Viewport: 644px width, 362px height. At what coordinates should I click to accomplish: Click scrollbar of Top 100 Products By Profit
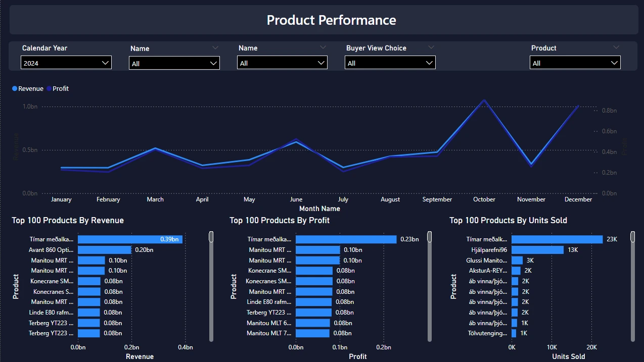click(430, 286)
